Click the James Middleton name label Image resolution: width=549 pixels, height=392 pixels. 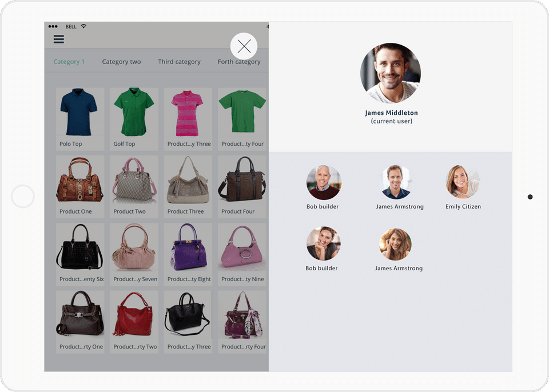pos(391,113)
